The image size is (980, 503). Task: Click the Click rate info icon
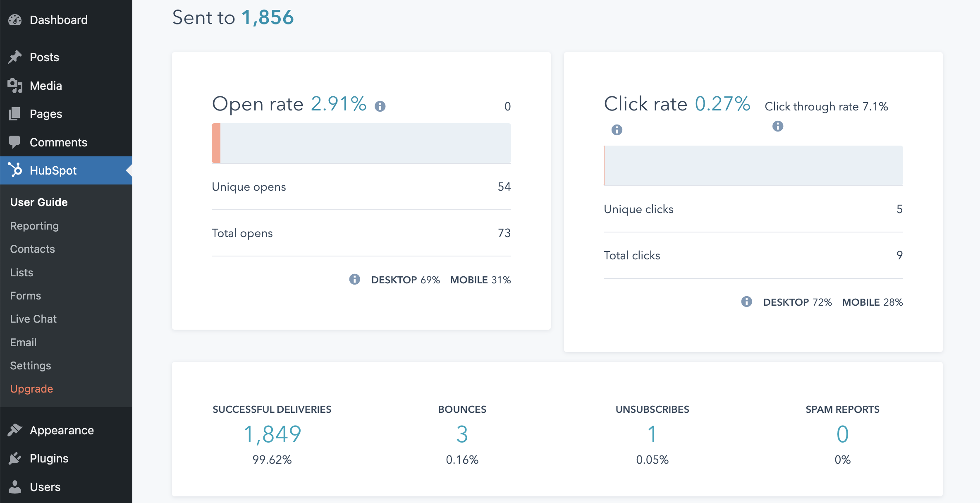(617, 130)
